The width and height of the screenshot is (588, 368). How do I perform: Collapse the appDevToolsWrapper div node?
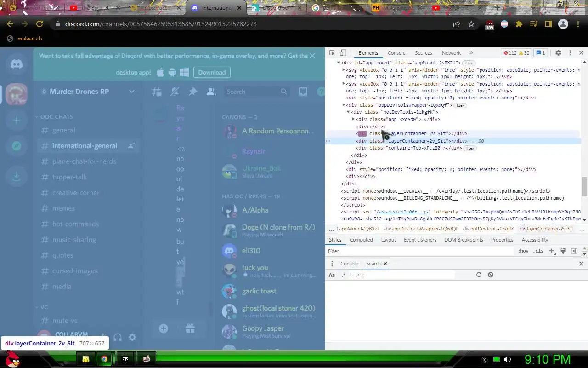(344, 105)
